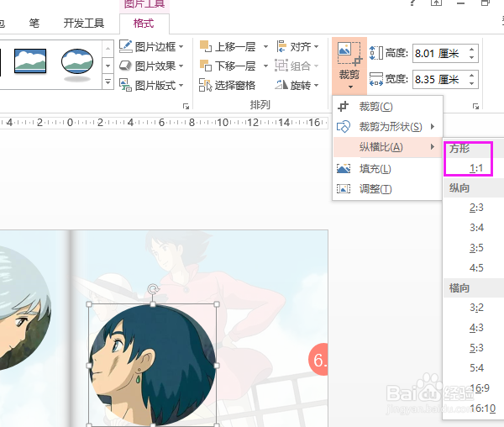Click the ribbon display options button
The width and height of the screenshot is (504, 427).
pos(436,3)
